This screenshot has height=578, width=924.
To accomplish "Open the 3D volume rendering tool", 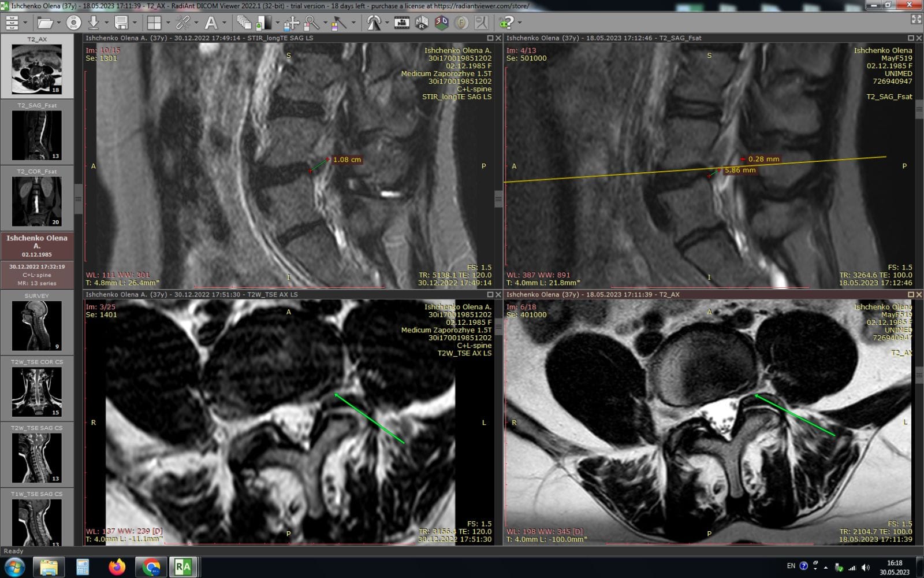I will click(441, 23).
